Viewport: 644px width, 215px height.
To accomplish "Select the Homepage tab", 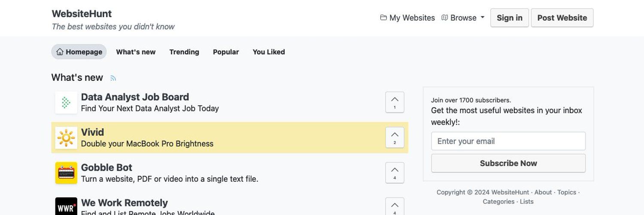I will (x=79, y=52).
